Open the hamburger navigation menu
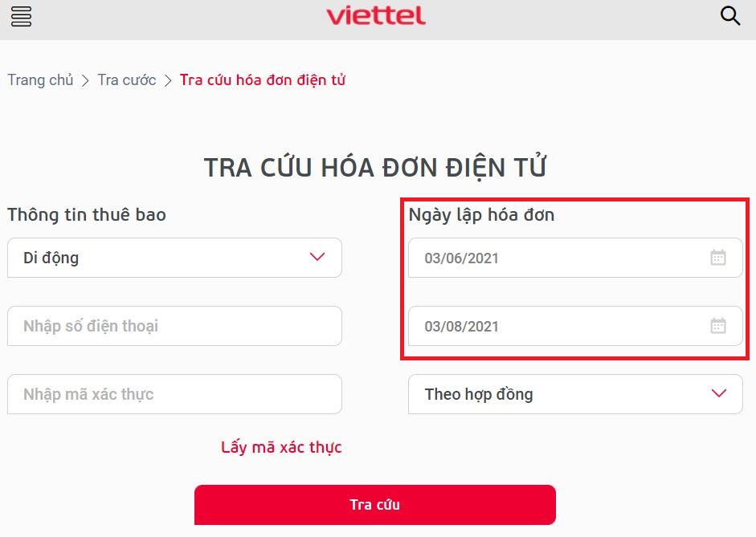 coord(21,16)
